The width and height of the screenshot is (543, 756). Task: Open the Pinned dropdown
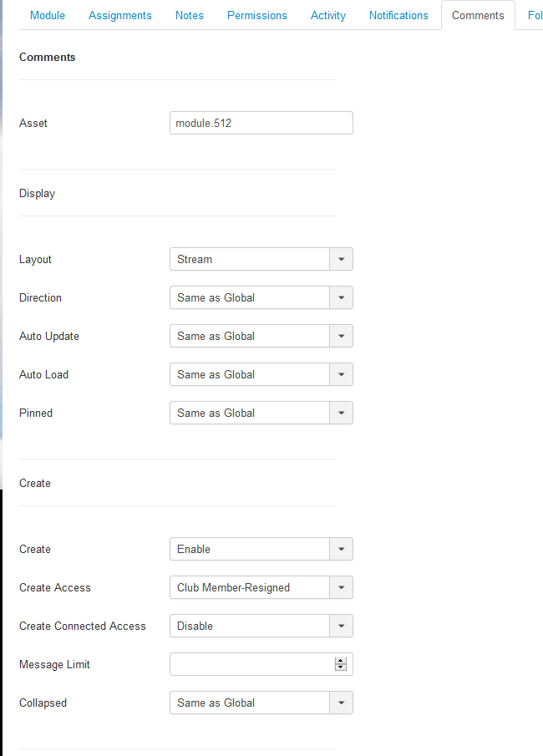pos(261,413)
